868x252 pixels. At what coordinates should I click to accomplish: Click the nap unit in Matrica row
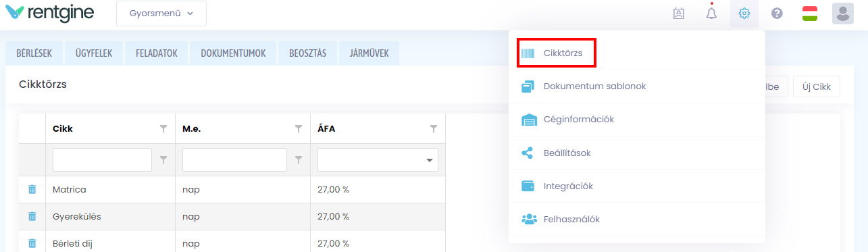pos(191,190)
